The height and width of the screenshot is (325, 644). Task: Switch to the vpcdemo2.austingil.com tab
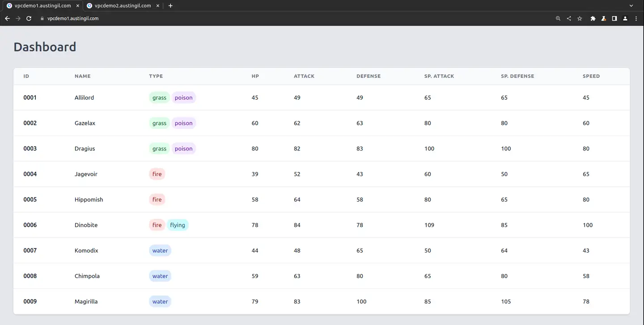123,6
